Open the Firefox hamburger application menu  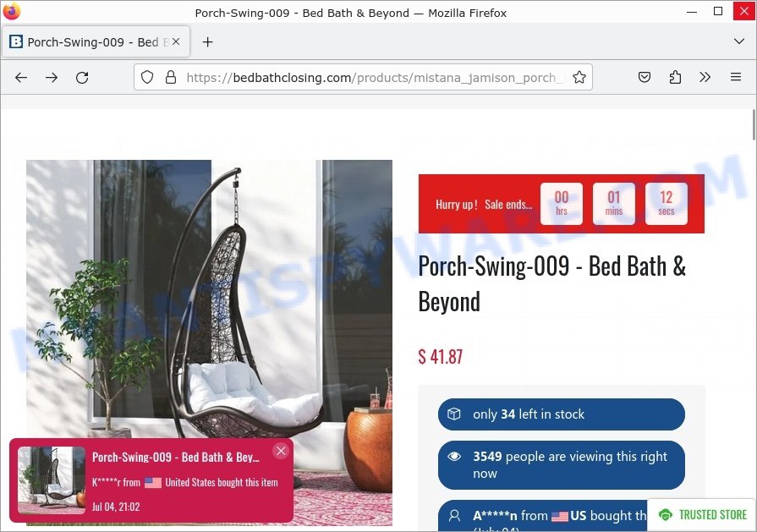736,77
